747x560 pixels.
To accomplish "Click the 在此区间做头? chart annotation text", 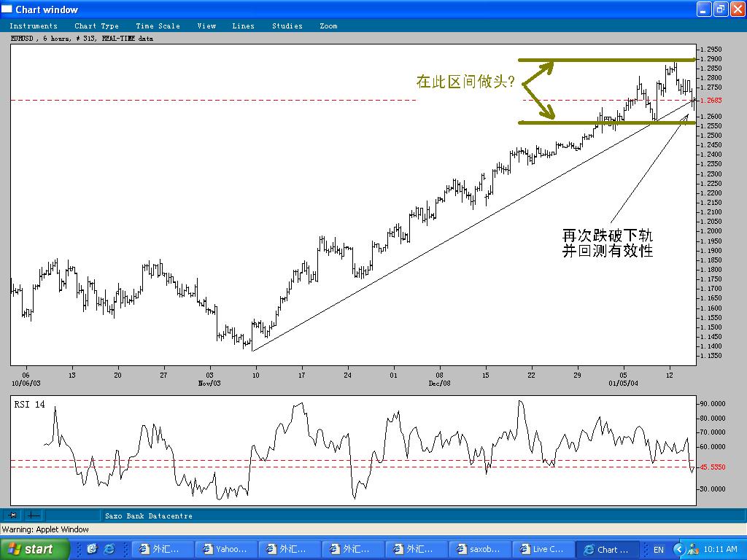I will (465, 82).
